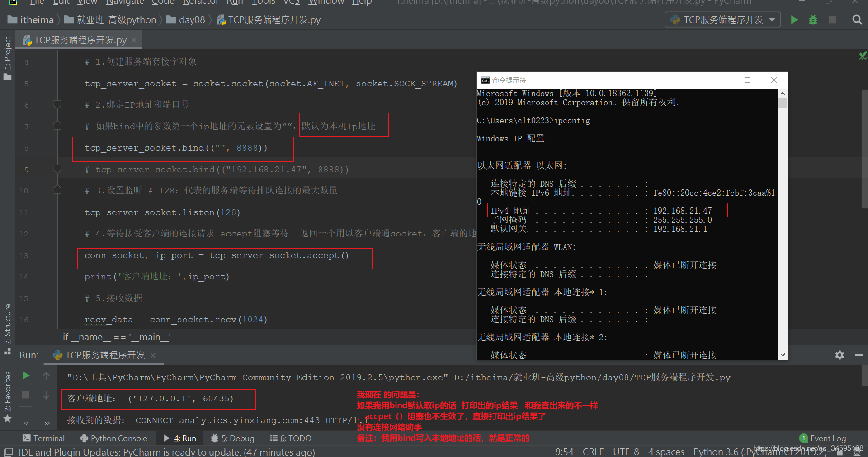Click the command prompt scrollbar thumb

pos(783,103)
